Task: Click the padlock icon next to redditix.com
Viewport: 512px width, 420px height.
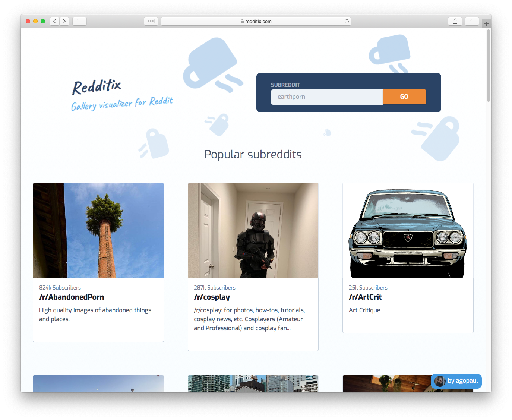Action: tap(243, 21)
